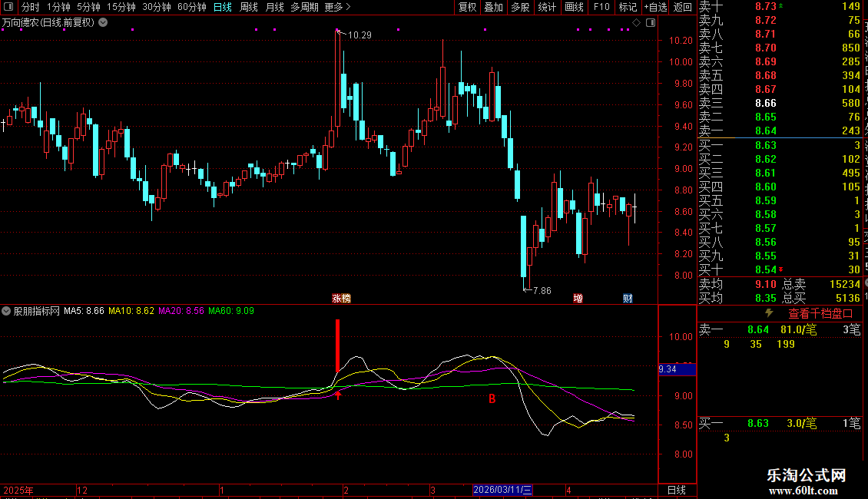This screenshot has width=868, height=499.
Task: Select the 买一 bid row at 8.63
Action: point(780,145)
